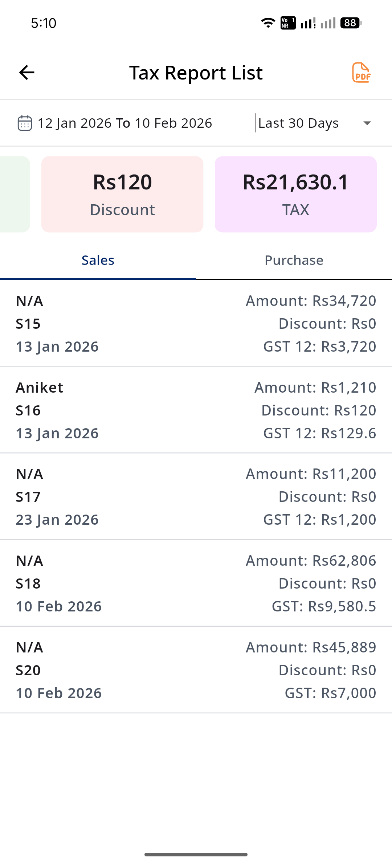
Task: Select the date range 12 Jan to 10 Feb
Action: click(124, 123)
